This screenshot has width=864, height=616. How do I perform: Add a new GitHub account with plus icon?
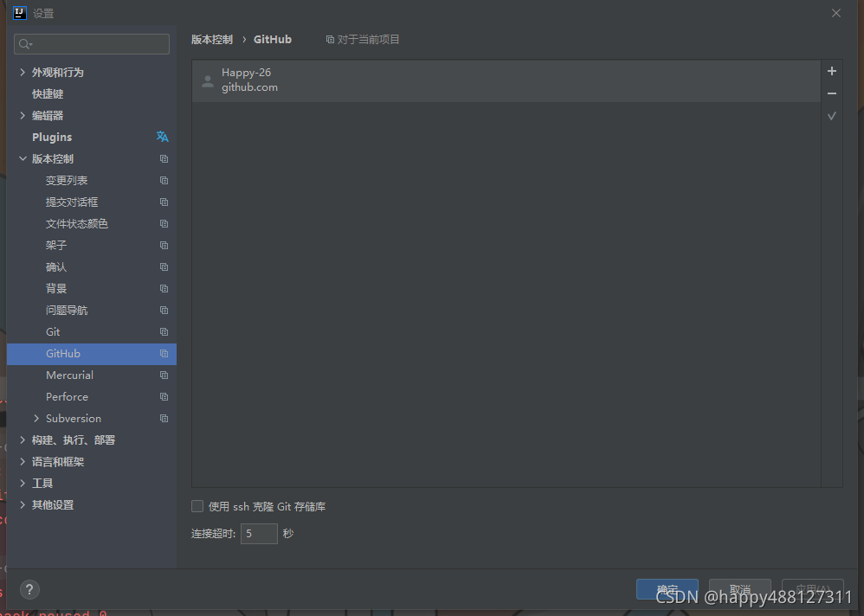pyautogui.click(x=831, y=71)
